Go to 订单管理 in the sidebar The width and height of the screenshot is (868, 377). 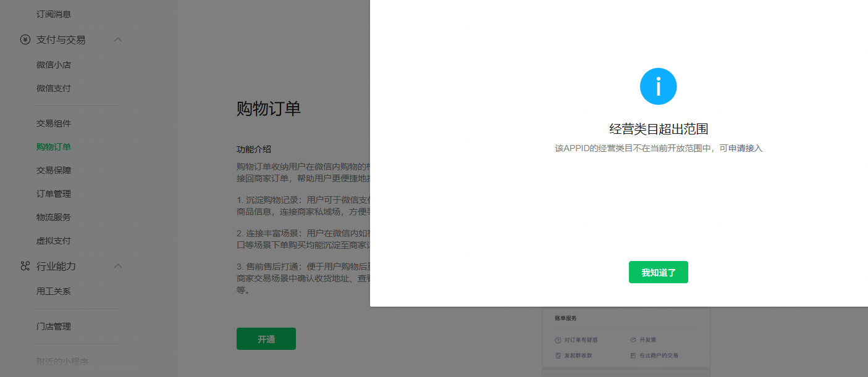click(54, 194)
